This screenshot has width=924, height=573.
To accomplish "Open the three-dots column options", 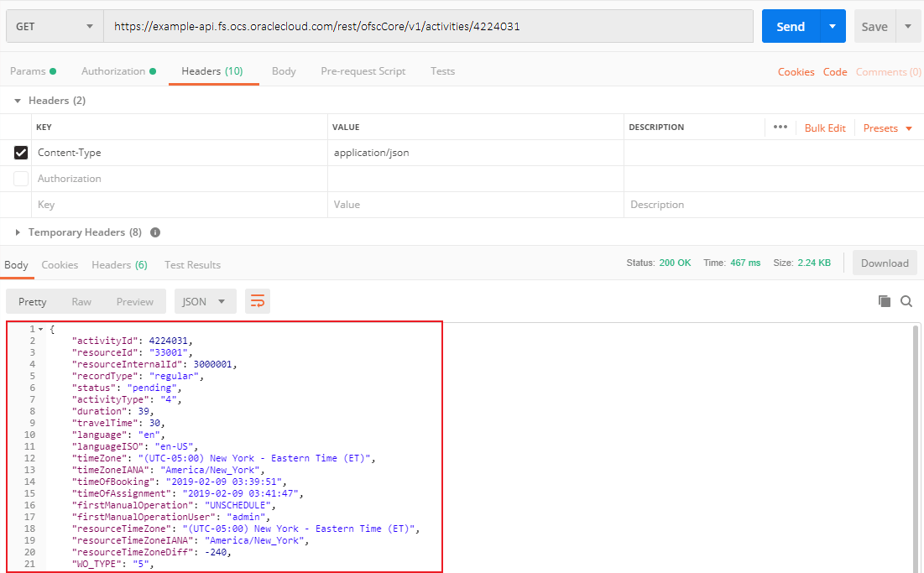I will 780,128.
